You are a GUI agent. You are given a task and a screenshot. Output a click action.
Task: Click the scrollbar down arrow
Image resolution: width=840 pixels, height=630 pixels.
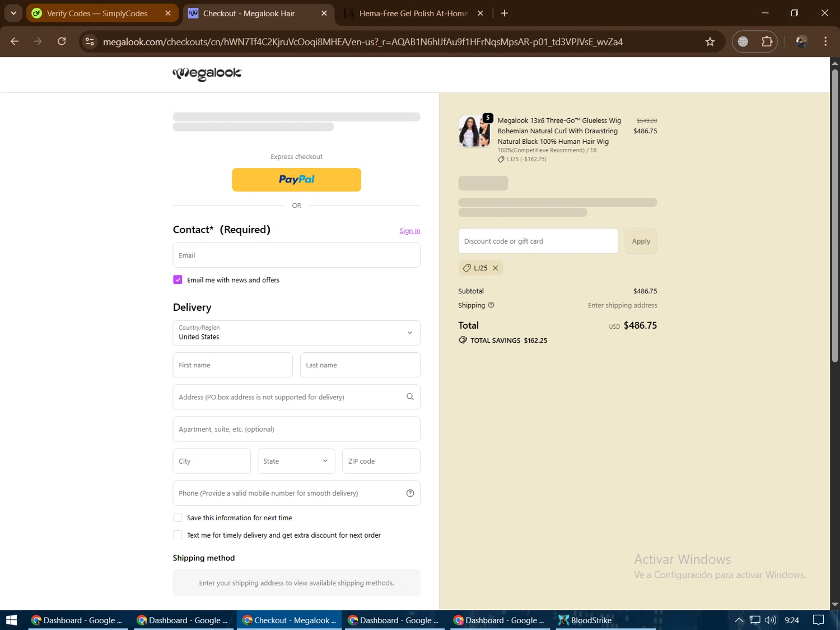click(835, 604)
